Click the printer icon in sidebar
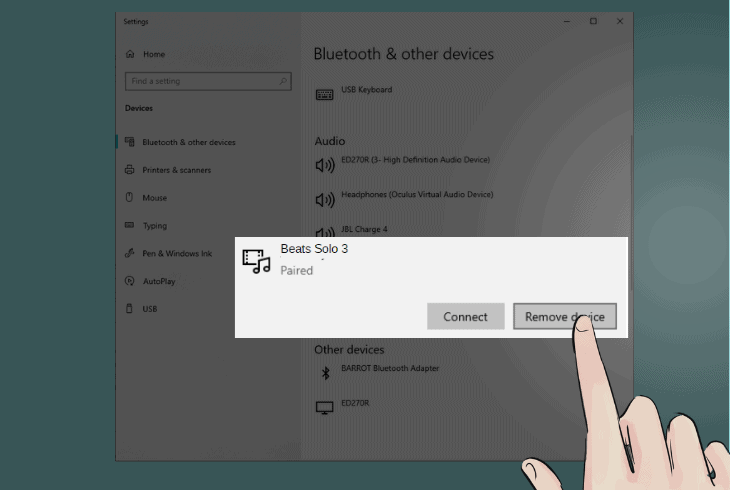Image resolution: width=730 pixels, height=490 pixels. (x=130, y=170)
